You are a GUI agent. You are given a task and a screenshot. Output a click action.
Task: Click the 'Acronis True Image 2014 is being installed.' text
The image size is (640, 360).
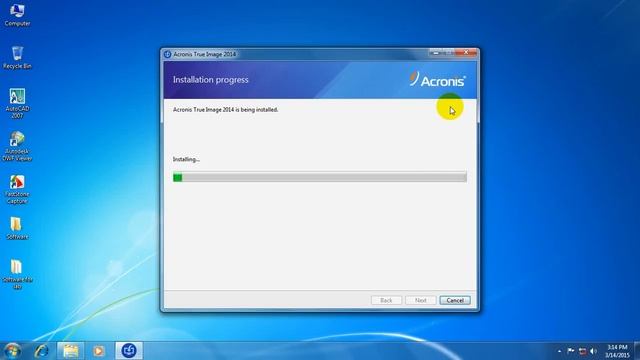click(x=225, y=110)
